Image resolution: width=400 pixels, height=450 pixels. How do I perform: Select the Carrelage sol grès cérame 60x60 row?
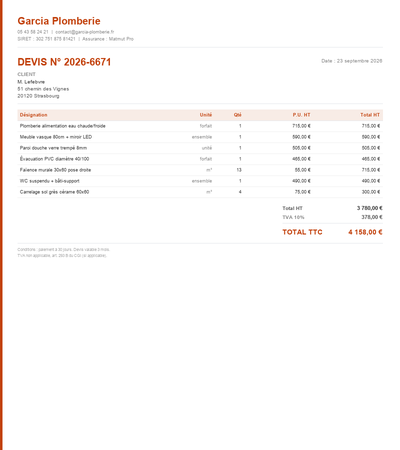point(200,192)
